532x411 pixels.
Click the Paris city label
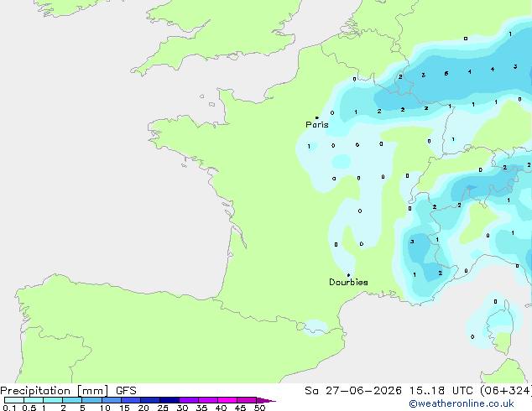tap(317, 125)
